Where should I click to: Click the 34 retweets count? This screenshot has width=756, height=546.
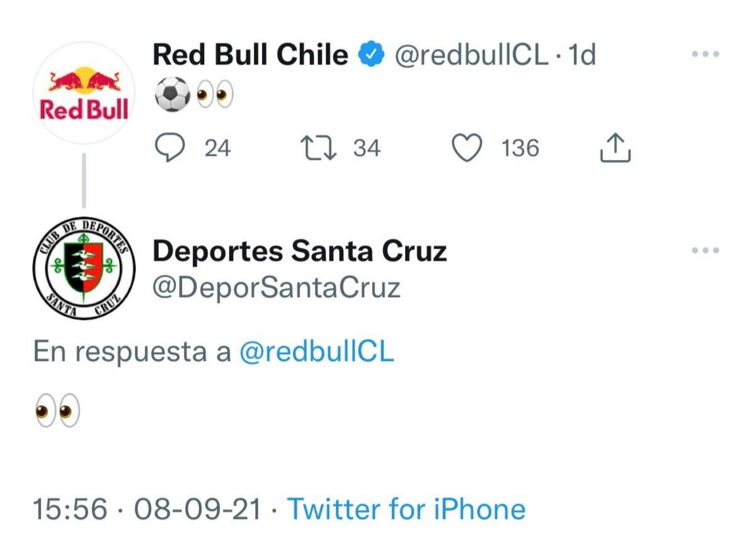367,149
